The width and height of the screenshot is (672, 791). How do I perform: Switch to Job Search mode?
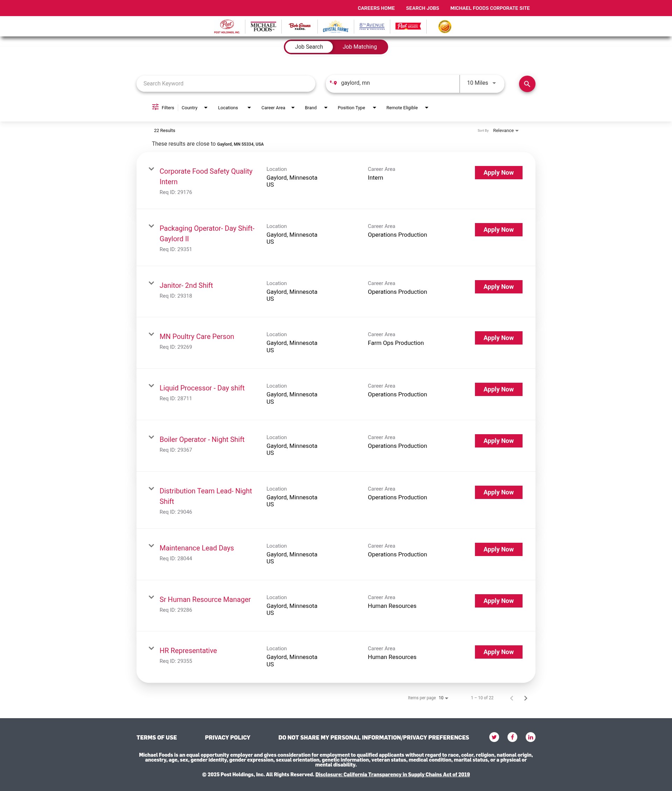[309, 47]
